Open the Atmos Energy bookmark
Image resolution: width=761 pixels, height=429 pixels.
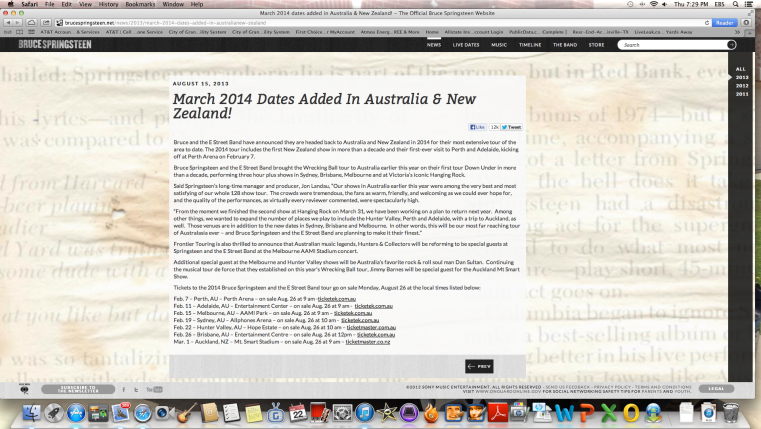(x=390, y=32)
